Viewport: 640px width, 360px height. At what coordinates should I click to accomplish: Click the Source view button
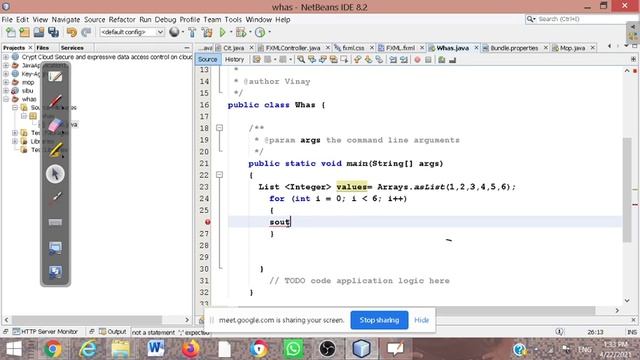pos(207,60)
